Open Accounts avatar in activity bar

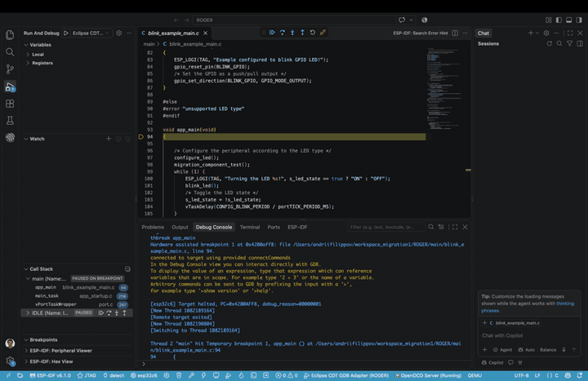[10, 343]
